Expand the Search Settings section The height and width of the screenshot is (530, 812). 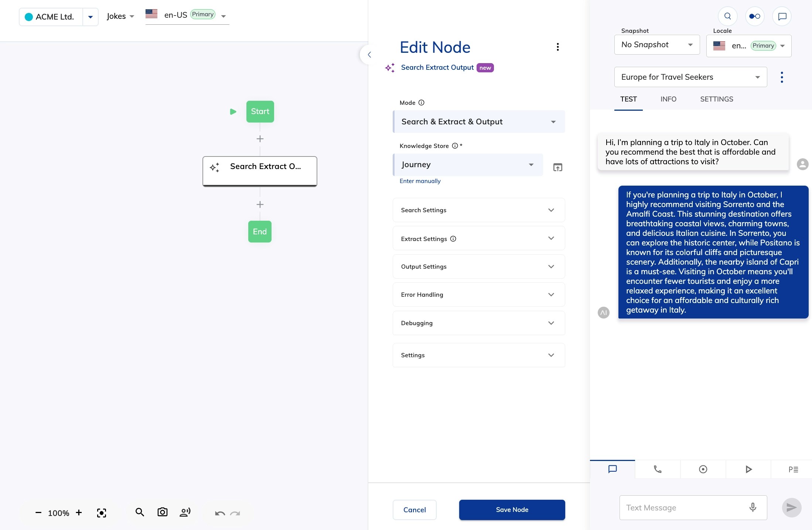[x=478, y=210]
